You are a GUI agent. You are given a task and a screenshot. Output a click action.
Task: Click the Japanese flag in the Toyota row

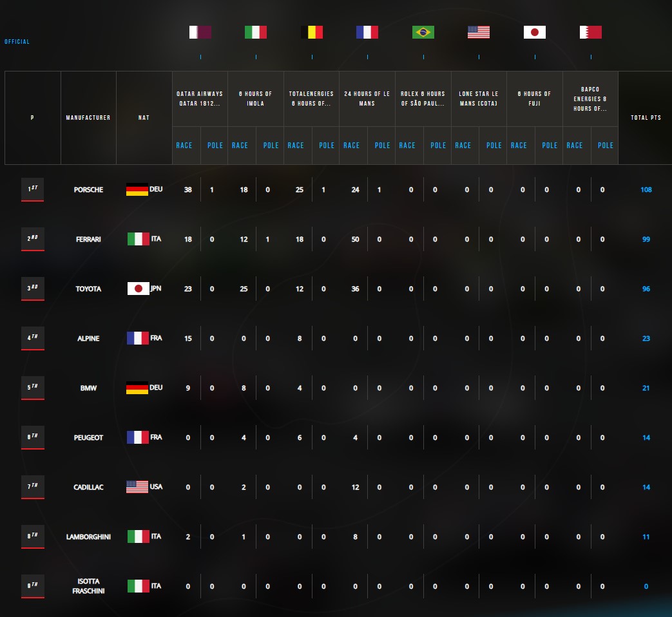point(138,289)
